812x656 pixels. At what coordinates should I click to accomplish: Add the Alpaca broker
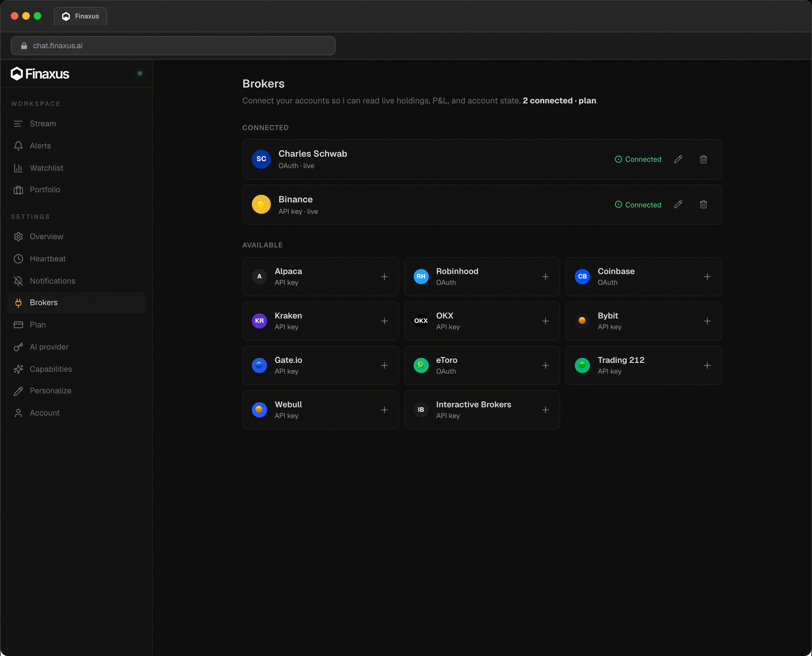coord(384,277)
